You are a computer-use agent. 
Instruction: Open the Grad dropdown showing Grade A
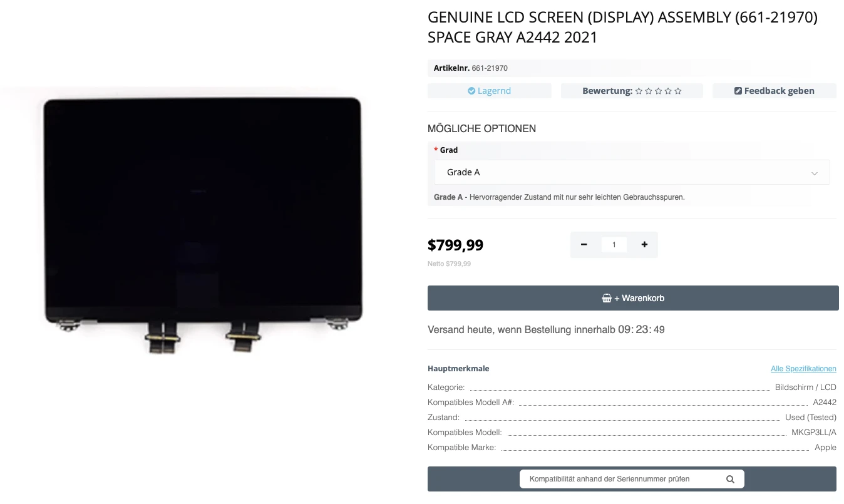632,172
